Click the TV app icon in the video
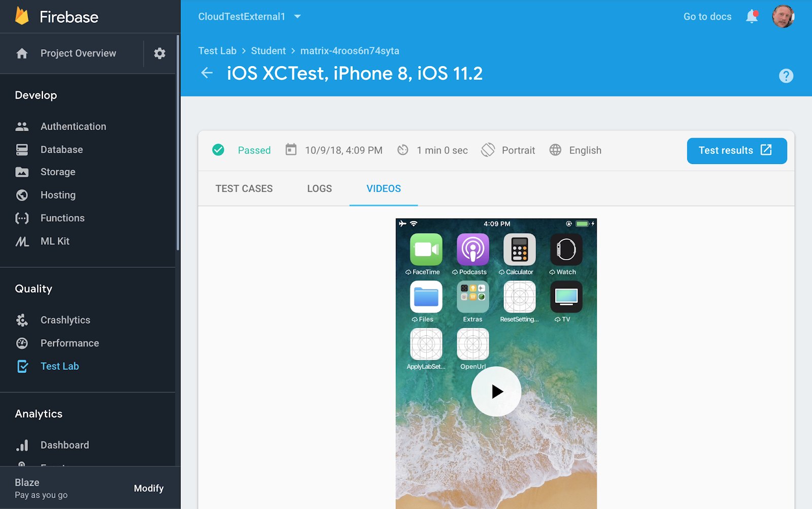 click(x=566, y=297)
